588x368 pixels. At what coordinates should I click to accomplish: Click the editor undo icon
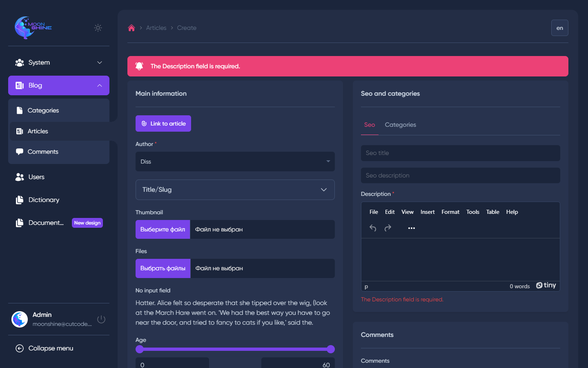coord(373,228)
